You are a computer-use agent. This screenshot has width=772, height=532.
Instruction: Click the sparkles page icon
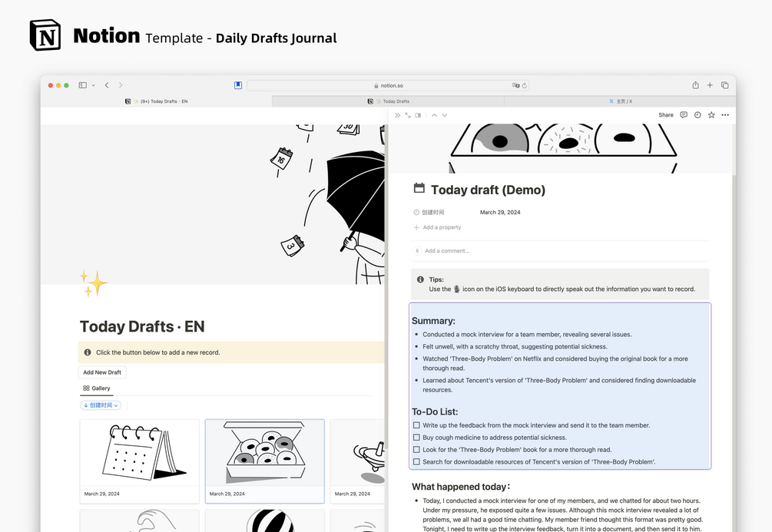point(93,283)
